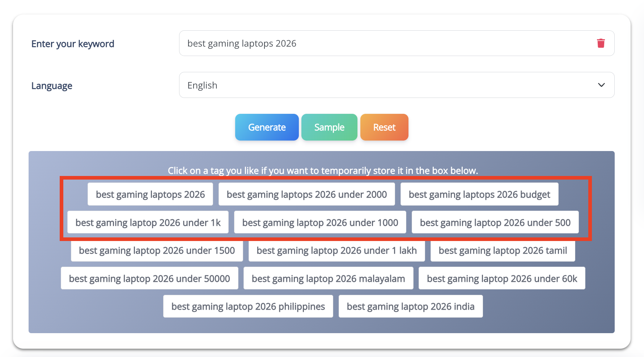Open the Language dropdown

click(397, 85)
